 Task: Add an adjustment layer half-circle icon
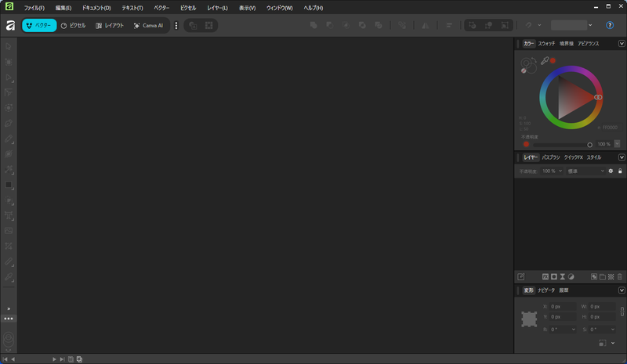point(571,276)
